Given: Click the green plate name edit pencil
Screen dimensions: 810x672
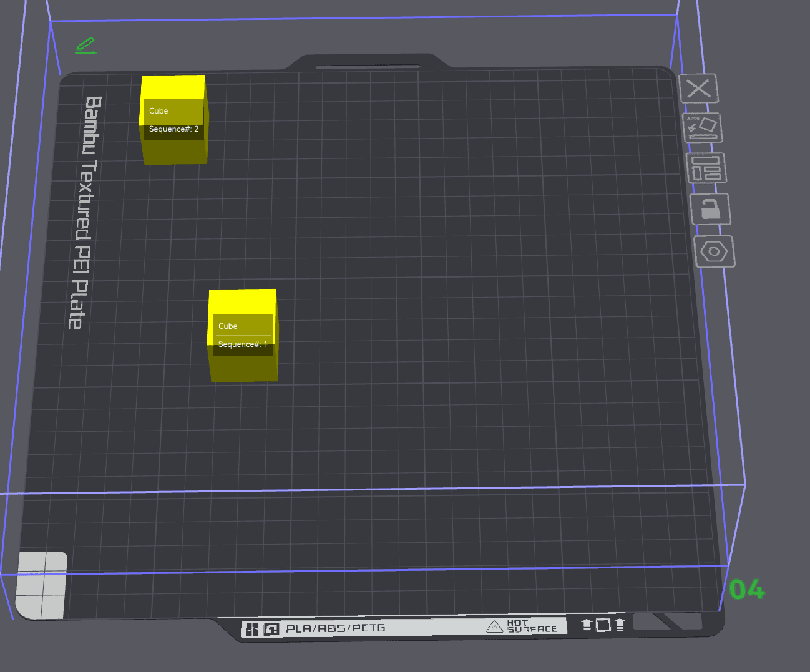Looking at the screenshot, I should [85, 46].
